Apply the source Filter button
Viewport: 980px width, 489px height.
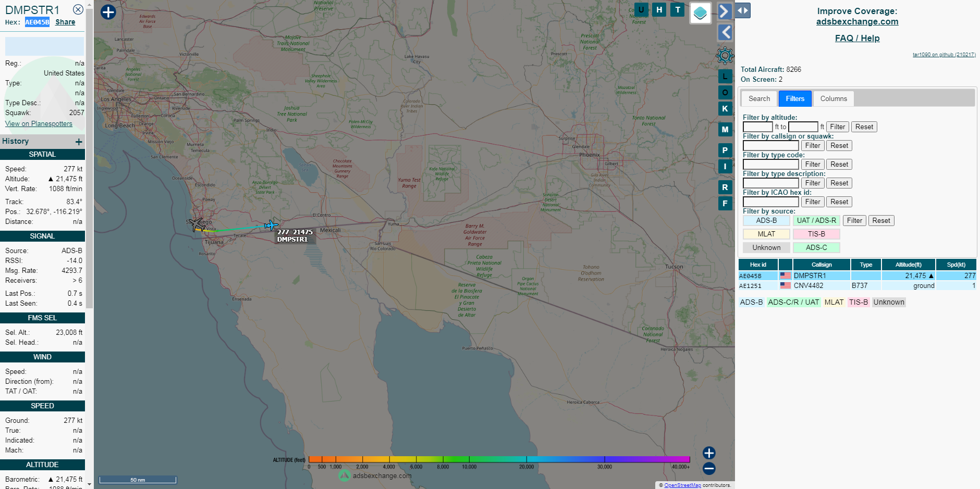pos(854,220)
